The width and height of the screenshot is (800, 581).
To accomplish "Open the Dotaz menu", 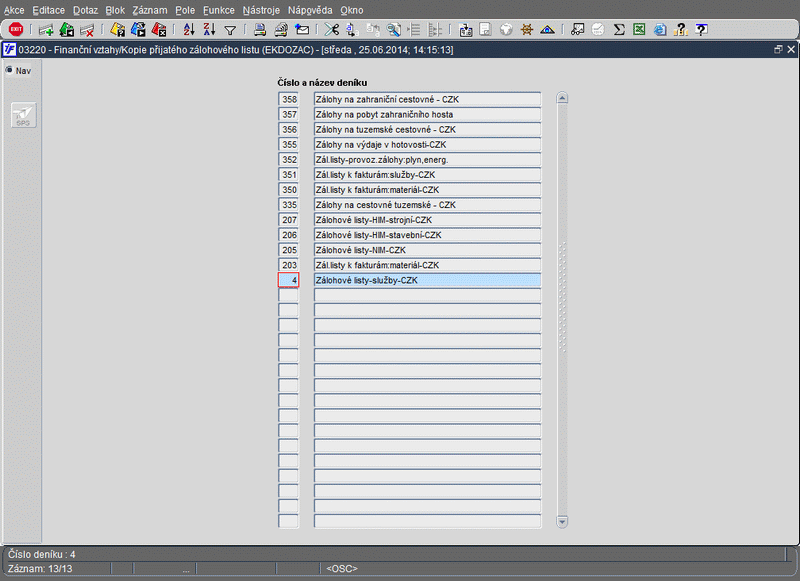I will (x=85, y=10).
